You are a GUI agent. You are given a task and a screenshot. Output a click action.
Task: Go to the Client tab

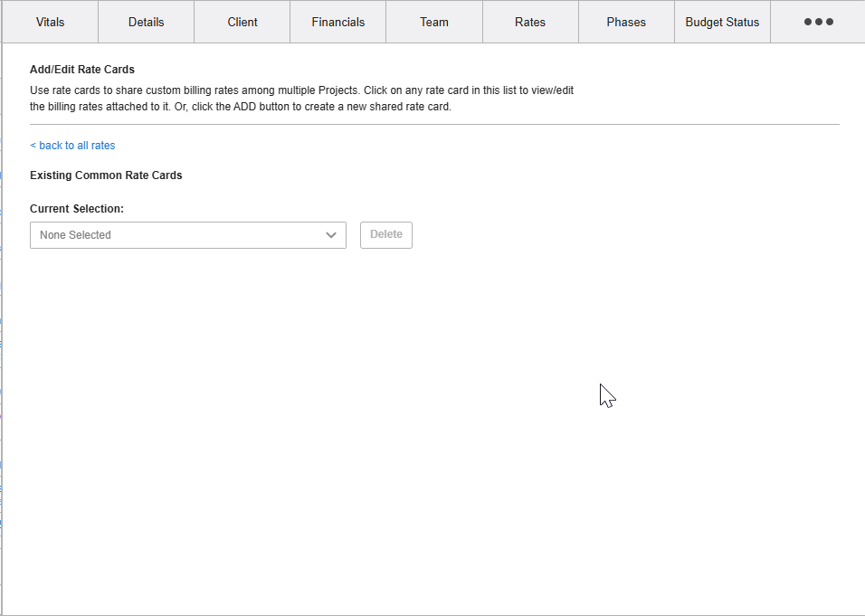(x=242, y=22)
